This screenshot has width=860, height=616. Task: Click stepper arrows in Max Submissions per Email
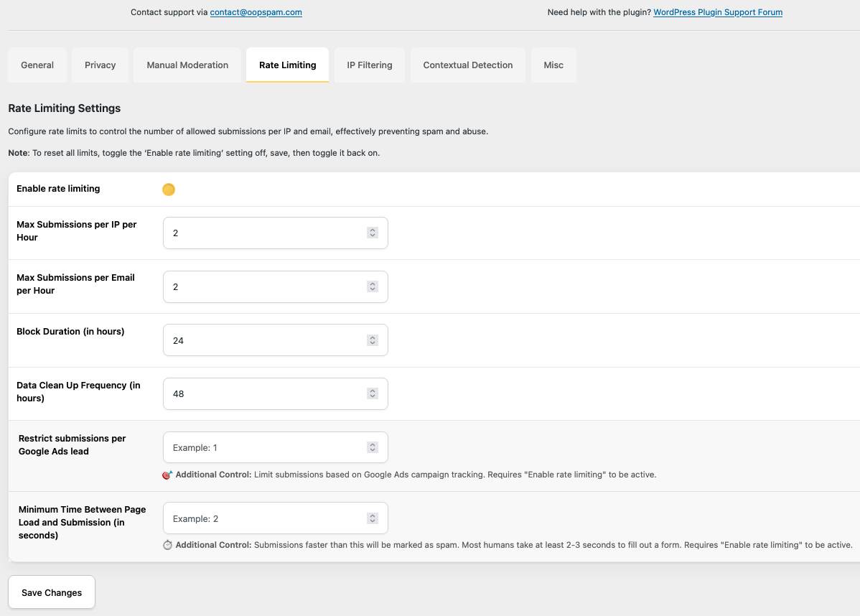tap(372, 286)
